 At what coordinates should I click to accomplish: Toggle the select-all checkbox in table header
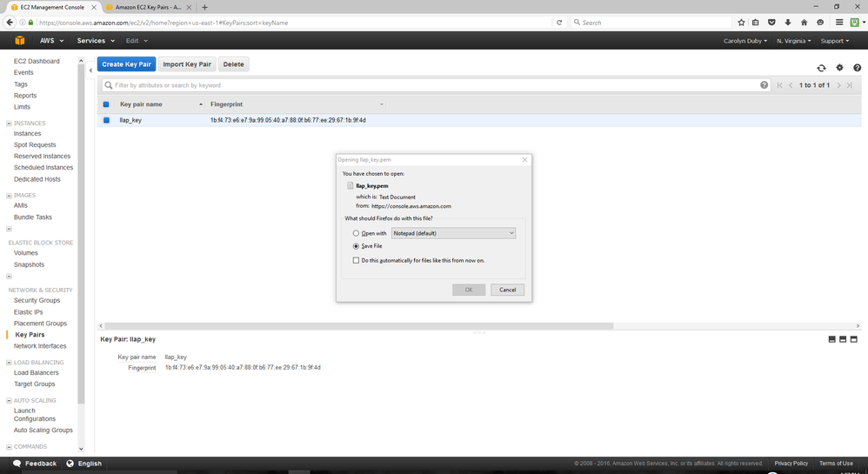point(106,104)
